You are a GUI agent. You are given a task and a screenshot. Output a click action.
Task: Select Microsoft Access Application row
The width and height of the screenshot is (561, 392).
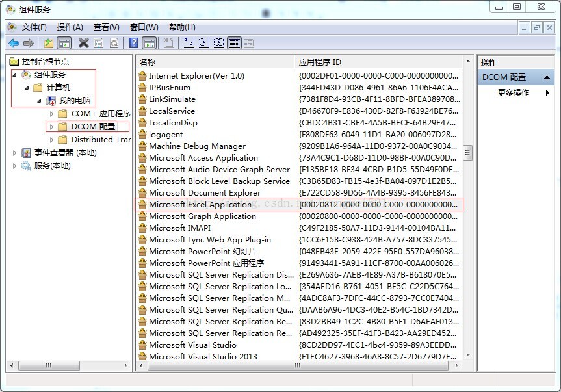coord(299,158)
